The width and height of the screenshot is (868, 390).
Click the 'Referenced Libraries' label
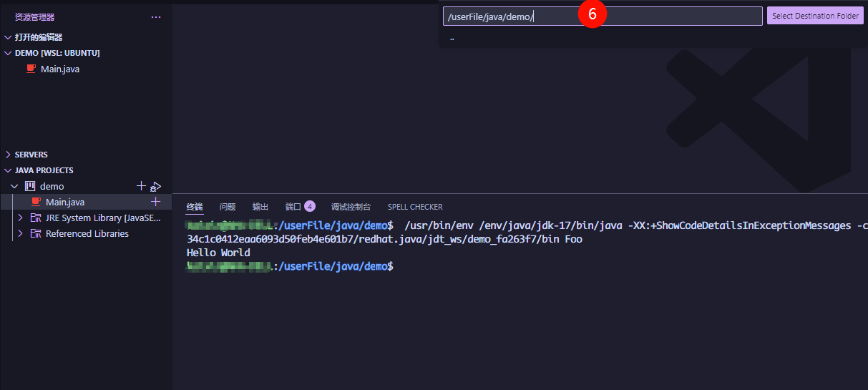coord(87,233)
